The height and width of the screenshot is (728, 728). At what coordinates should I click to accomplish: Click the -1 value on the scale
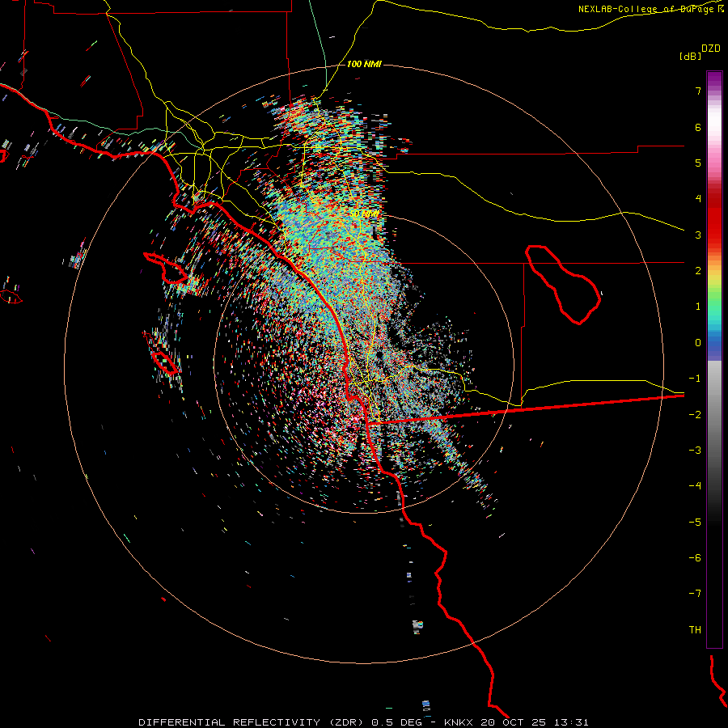pos(695,379)
